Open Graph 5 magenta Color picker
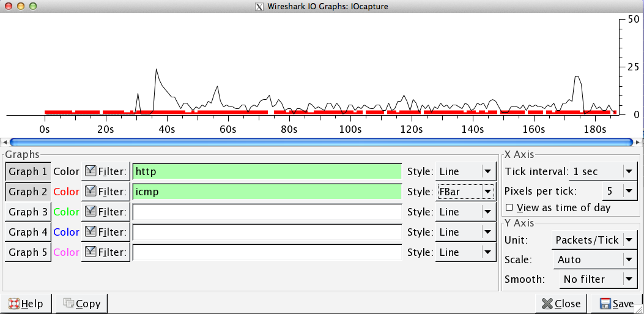 click(66, 252)
